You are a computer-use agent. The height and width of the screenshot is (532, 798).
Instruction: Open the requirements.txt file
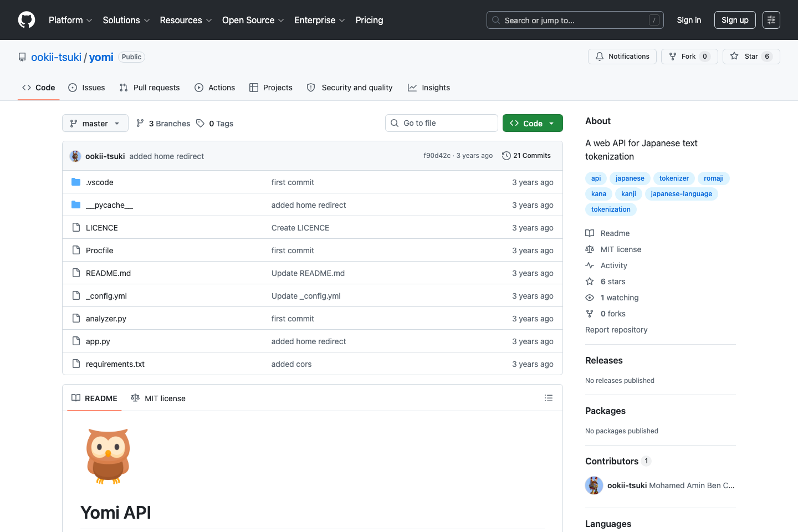click(115, 364)
